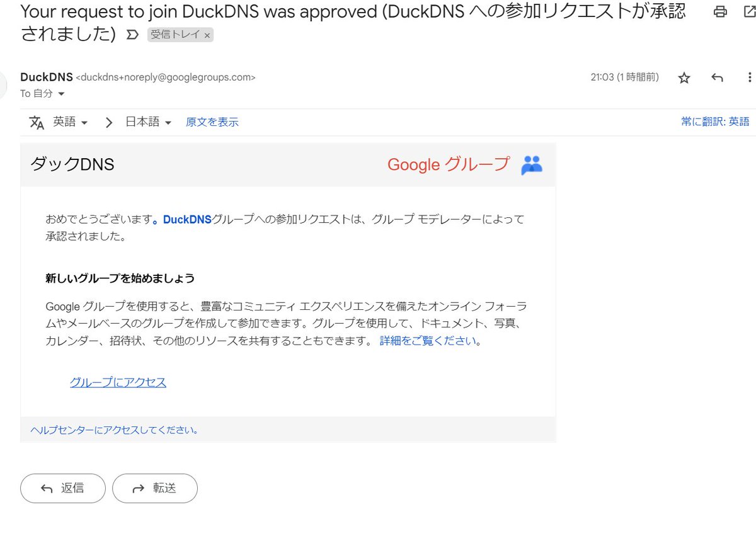This screenshot has height=536, width=756.
Task: Open the target language dropdown 日本語
Action: pyautogui.click(x=149, y=122)
